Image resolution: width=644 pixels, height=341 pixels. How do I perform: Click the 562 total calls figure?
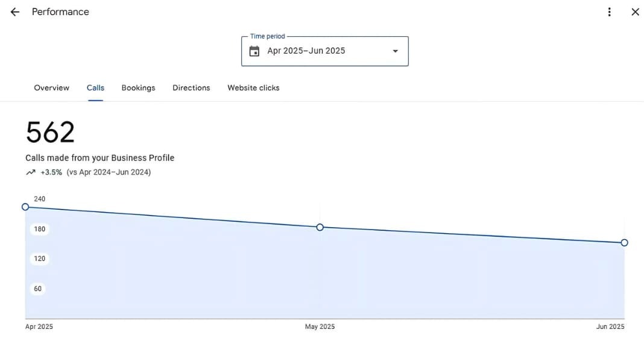50,133
